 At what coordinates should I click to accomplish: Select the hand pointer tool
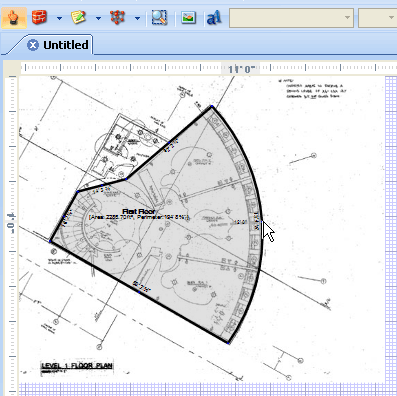pyautogui.click(x=14, y=17)
